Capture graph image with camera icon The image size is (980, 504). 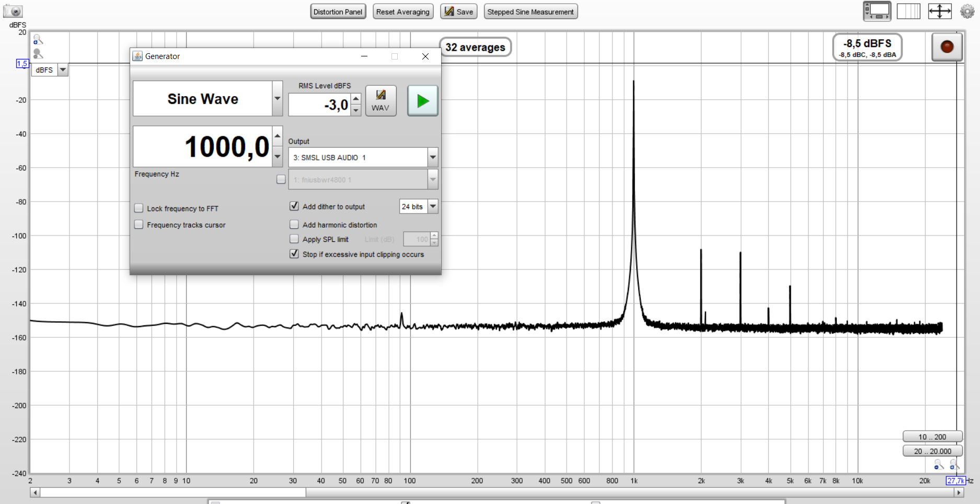coord(13,11)
